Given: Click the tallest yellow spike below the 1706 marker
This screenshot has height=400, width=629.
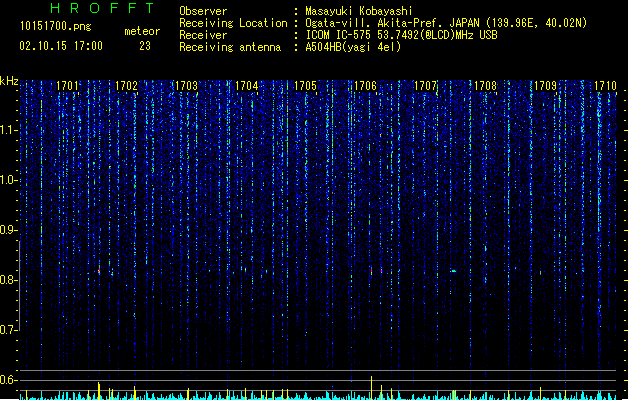Looking at the screenshot, I should click(371, 388).
